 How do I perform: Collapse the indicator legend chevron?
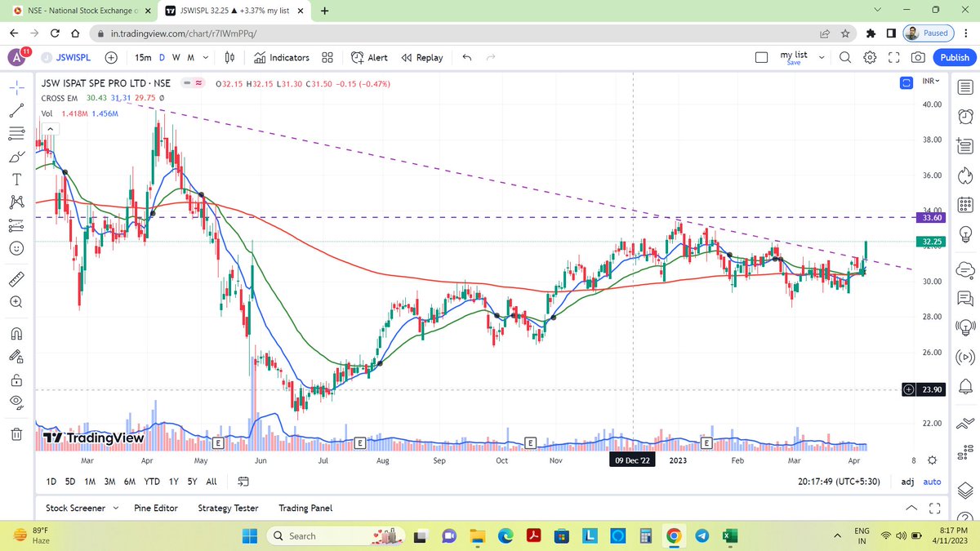(x=50, y=129)
